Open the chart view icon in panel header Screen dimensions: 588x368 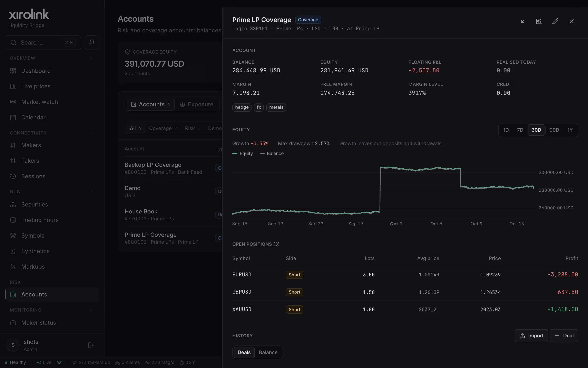539,21
